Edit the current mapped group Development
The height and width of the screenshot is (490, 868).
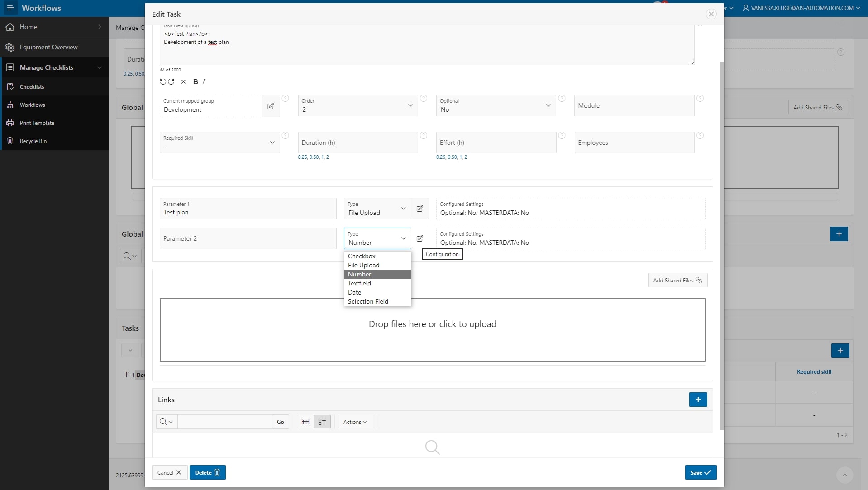pyautogui.click(x=271, y=106)
